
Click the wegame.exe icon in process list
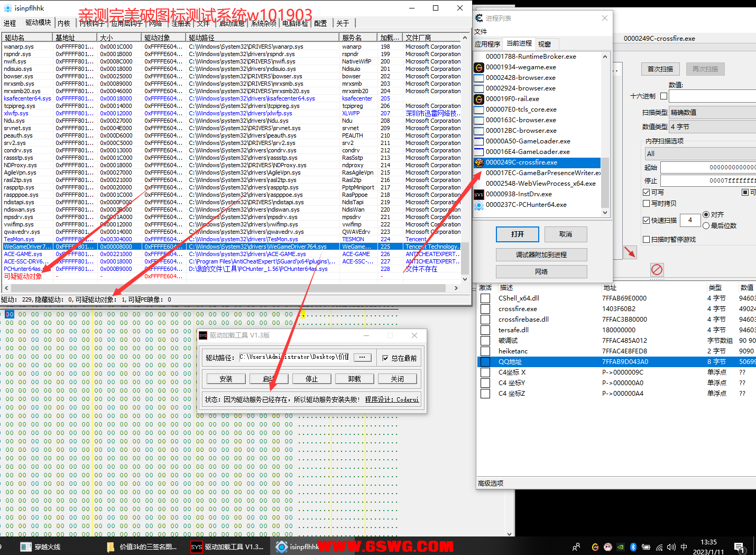tap(479, 67)
